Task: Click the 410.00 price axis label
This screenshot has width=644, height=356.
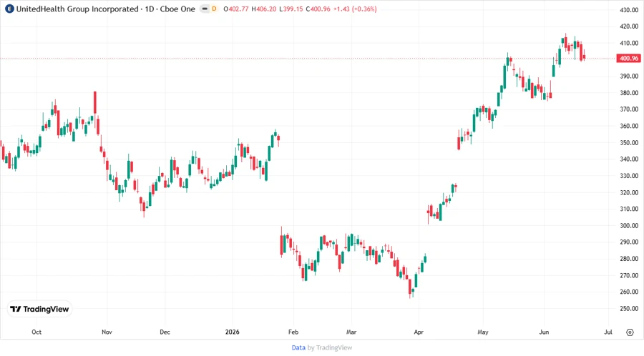Action: [x=629, y=43]
